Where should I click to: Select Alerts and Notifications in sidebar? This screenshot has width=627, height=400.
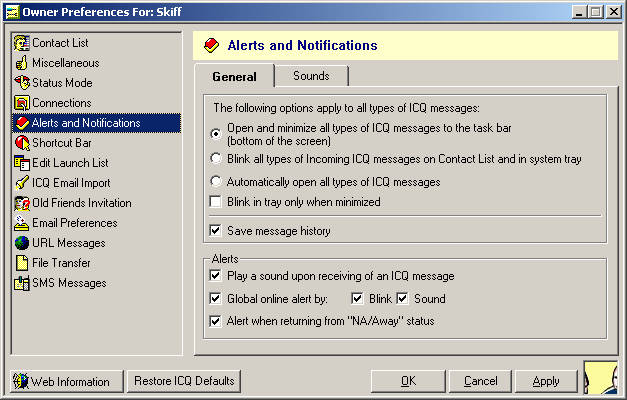96,123
